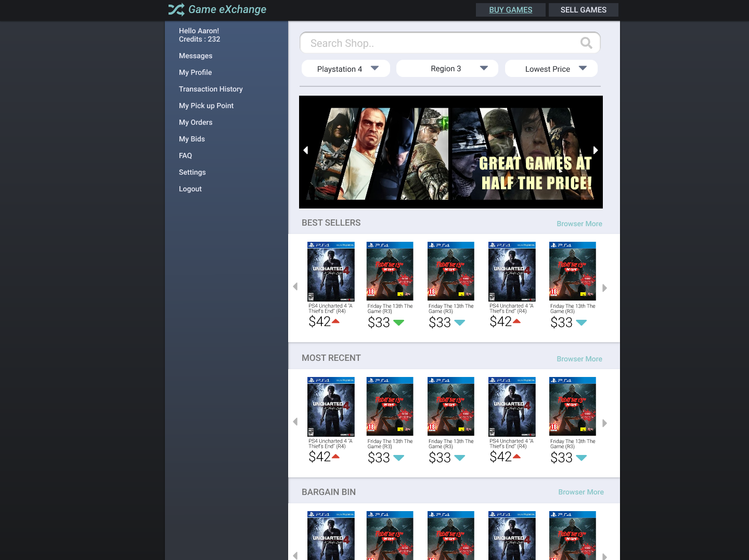The width and height of the screenshot is (749, 560).
Task: Open My Pick up Point
Action: (x=206, y=106)
